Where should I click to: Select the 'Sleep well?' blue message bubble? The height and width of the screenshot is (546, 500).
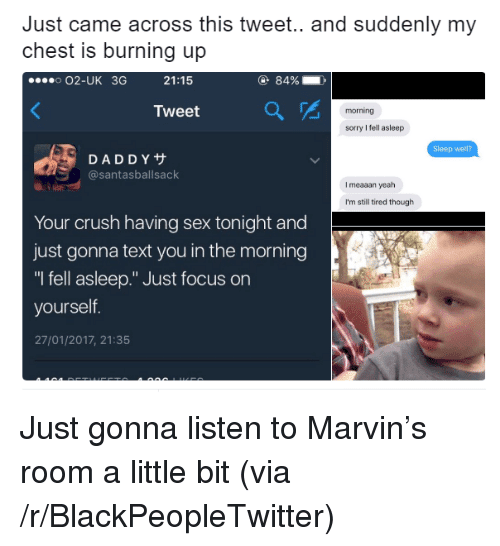(452, 149)
